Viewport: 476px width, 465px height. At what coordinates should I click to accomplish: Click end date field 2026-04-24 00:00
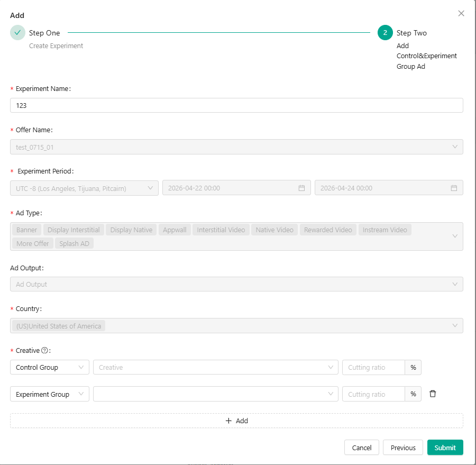(x=389, y=188)
